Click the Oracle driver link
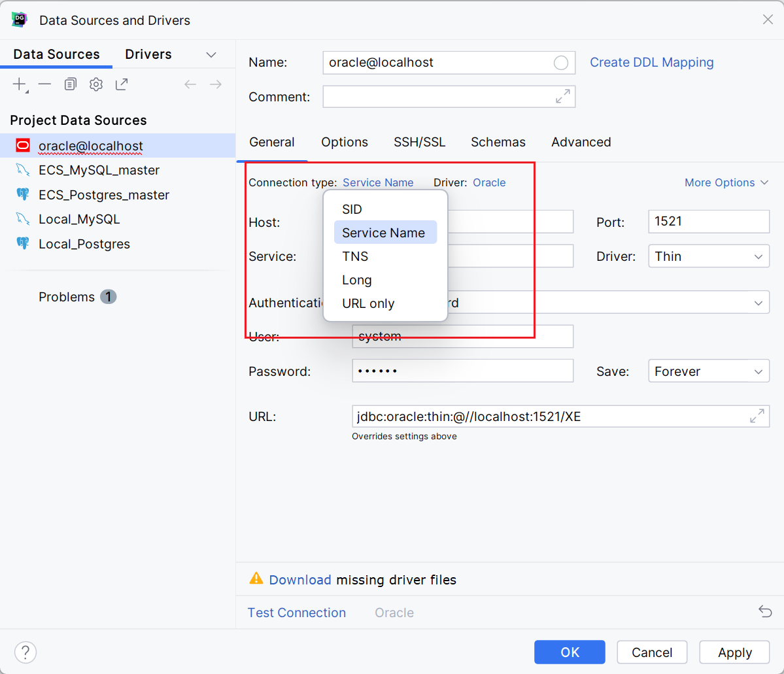The height and width of the screenshot is (674, 784). [489, 182]
